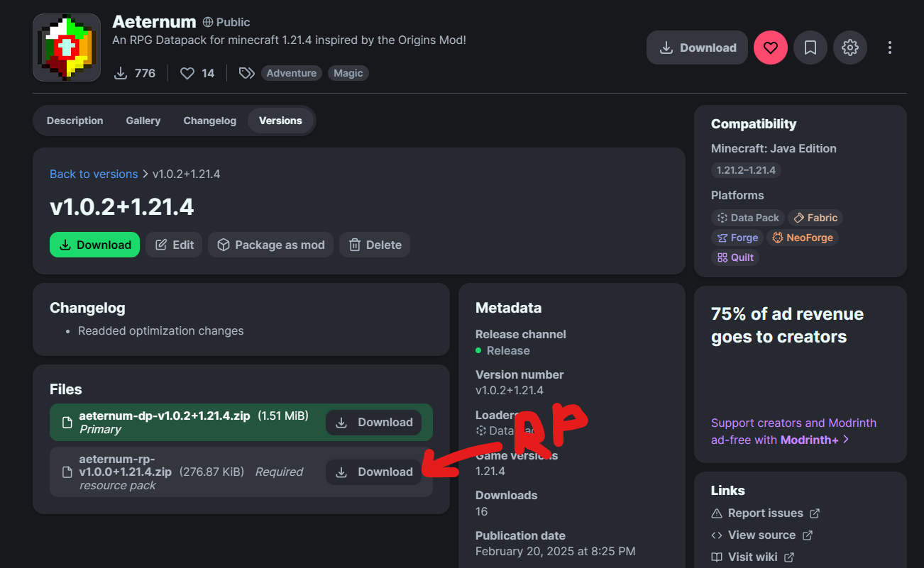Click the Package as mod button
Screen dimensions: 924x568
coord(270,245)
